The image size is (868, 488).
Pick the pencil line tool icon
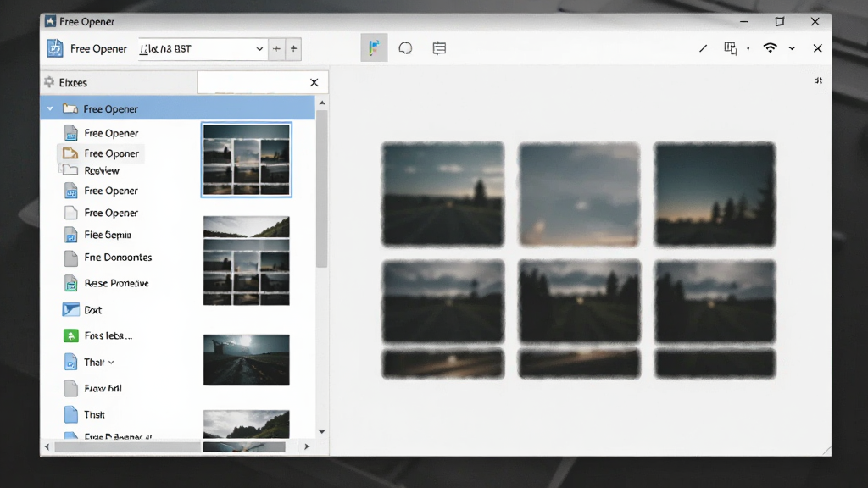point(703,48)
